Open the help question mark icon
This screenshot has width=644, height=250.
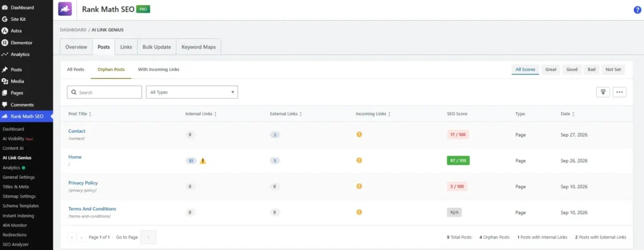pos(638,10)
